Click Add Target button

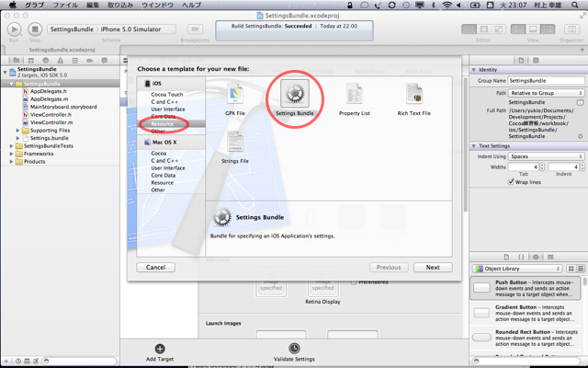coord(160,352)
